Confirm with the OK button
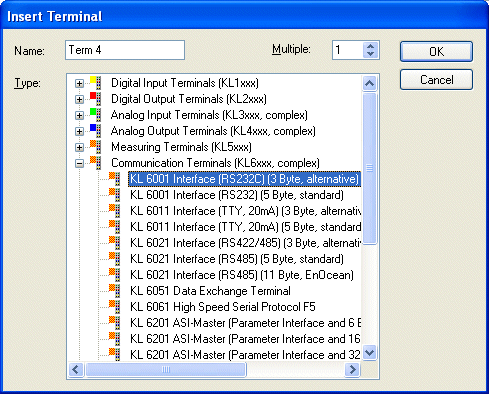 click(x=436, y=52)
